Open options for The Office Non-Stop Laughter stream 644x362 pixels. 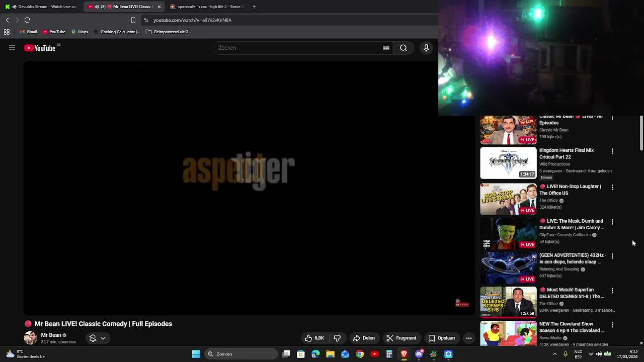[x=612, y=187]
